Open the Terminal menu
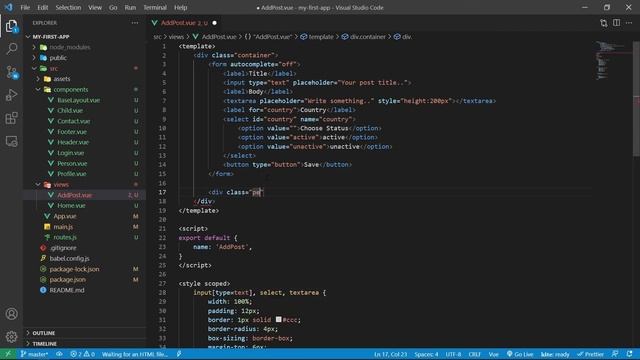 (155, 7)
